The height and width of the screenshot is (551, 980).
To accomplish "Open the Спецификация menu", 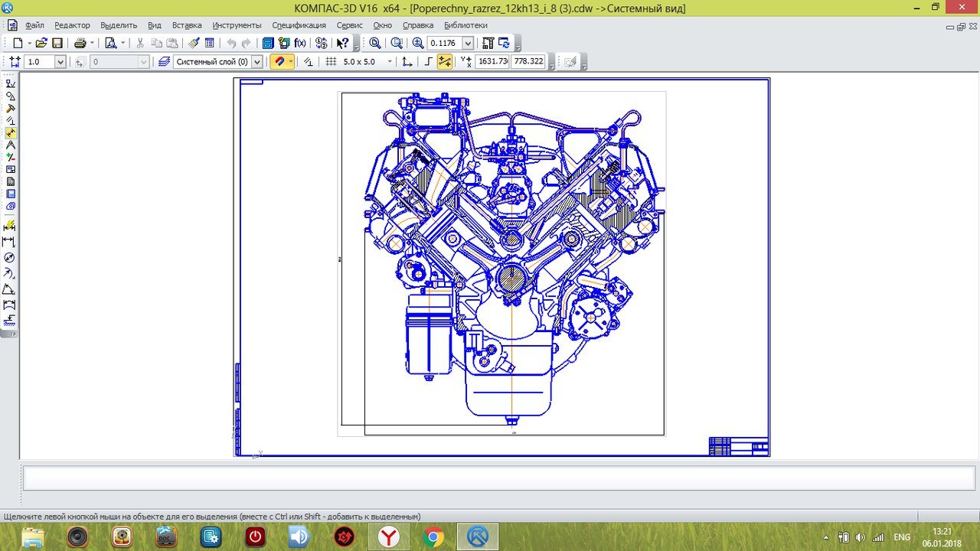I will 299,25.
